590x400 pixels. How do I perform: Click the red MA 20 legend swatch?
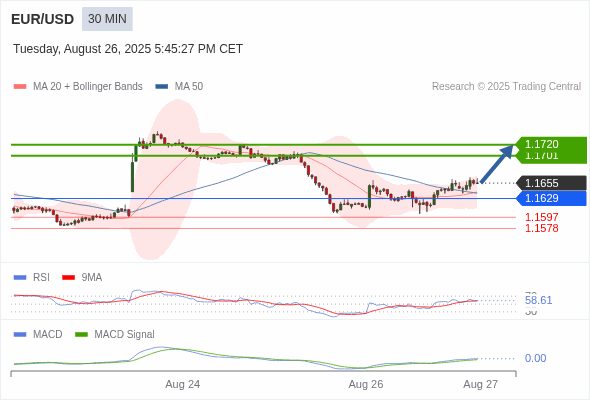(20, 87)
